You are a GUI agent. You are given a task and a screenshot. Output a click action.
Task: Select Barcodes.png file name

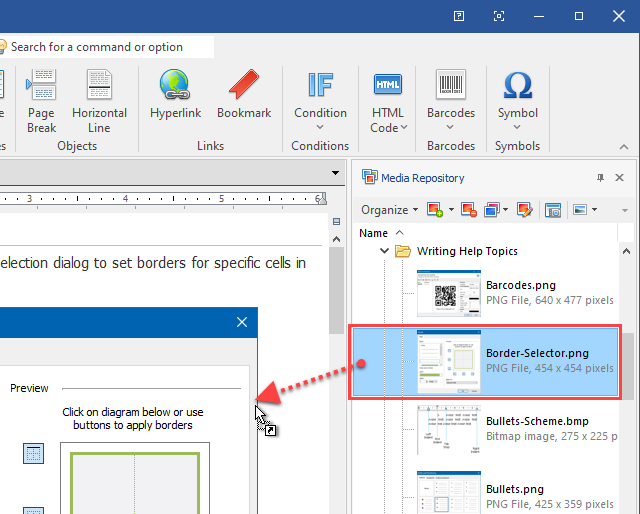coord(521,285)
